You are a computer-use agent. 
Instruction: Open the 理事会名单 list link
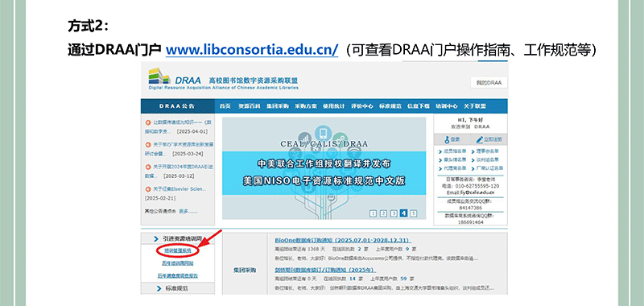[x=488, y=151]
